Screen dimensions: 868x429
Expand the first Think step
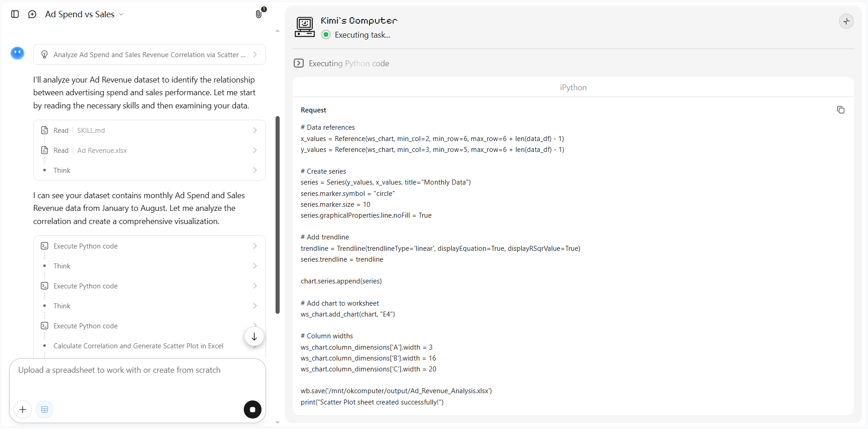coord(149,171)
